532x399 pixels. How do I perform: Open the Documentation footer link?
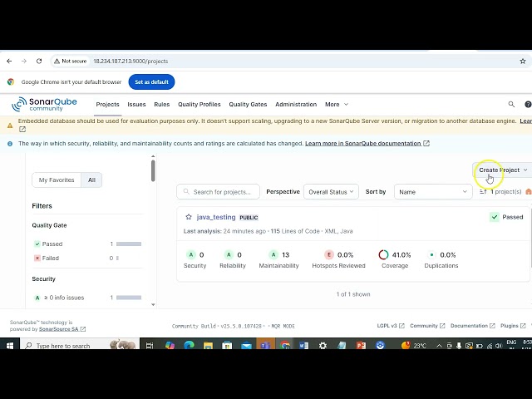pyautogui.click(x=473, y=326)
